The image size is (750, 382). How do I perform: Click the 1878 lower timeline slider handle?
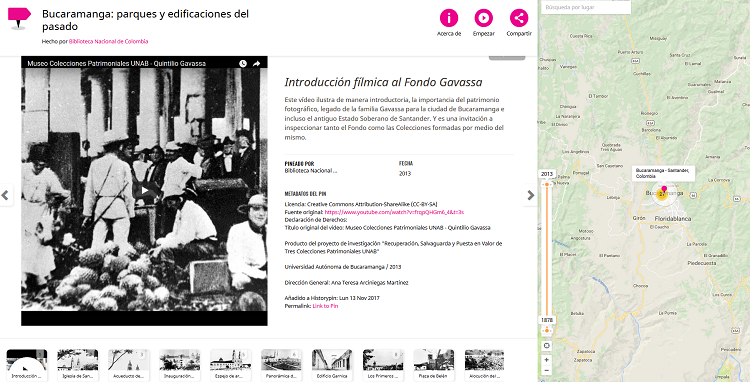pos(547,330)
